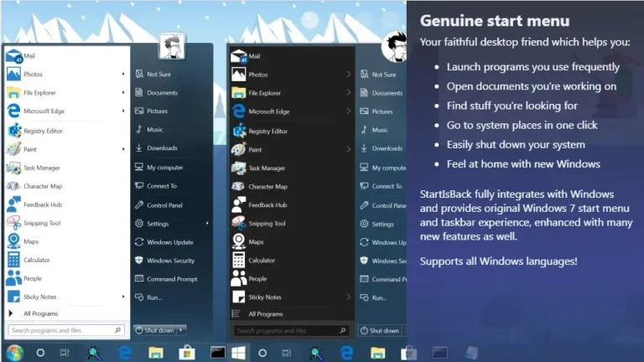Show All Programs in the light menu

pos(39,313)
